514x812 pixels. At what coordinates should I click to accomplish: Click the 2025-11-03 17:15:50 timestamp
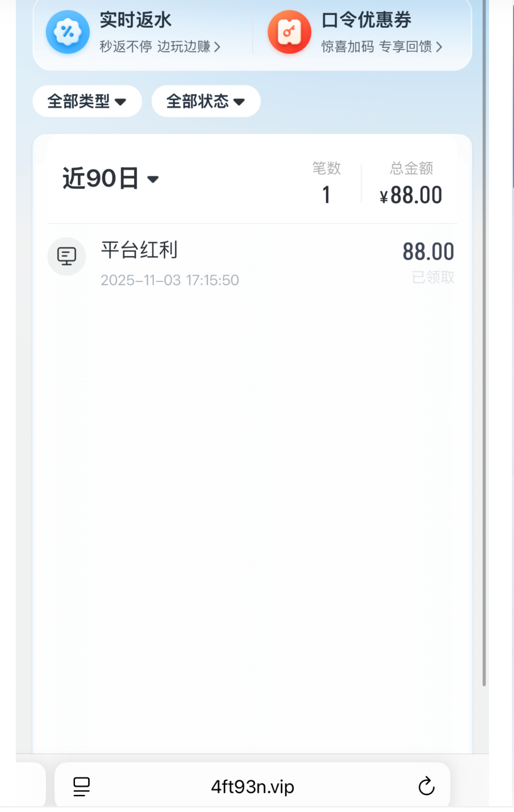click(x=170, y=281)
